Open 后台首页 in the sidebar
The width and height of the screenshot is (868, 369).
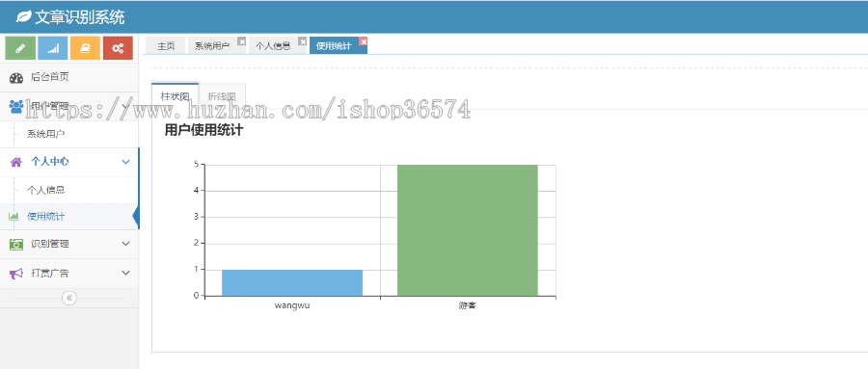69,77
